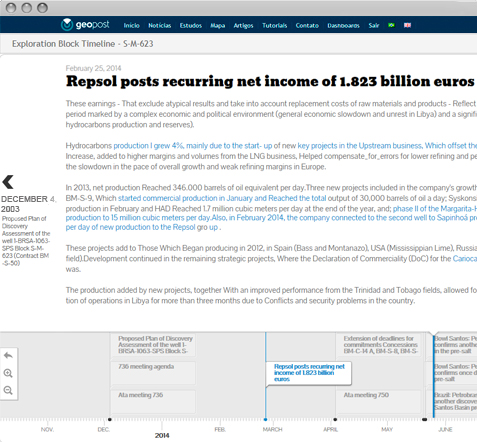The width and height of the screenshot is (477, 442).
Task: Click the NOV. label on timeline axis
Action: (x=47, y=429)
